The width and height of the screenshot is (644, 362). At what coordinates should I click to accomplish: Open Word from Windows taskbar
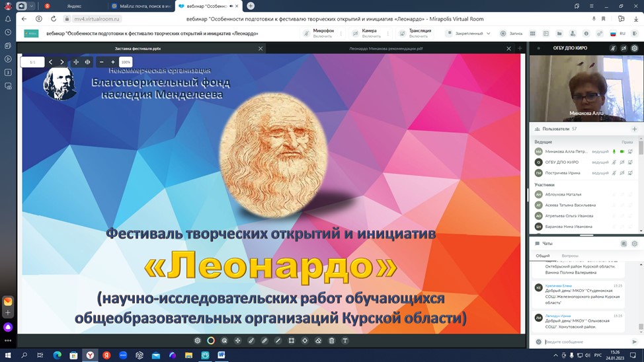pos(221,355)
